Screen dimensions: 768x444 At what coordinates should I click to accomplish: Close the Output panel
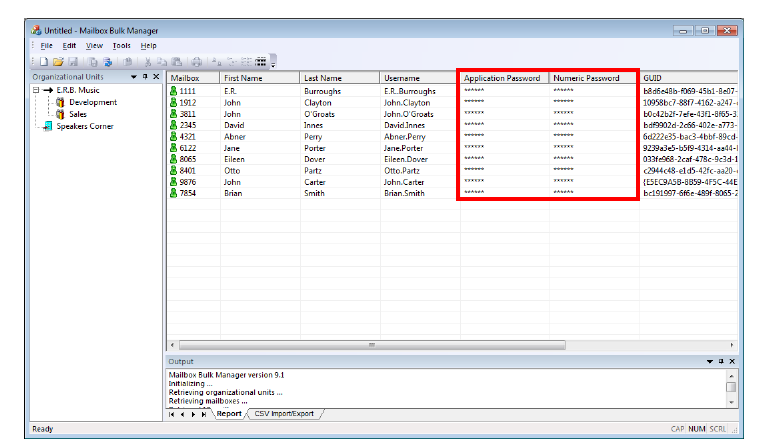732,362
